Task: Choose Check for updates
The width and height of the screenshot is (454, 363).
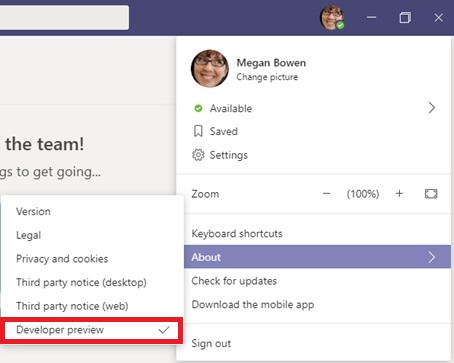Action: (317, 281)
